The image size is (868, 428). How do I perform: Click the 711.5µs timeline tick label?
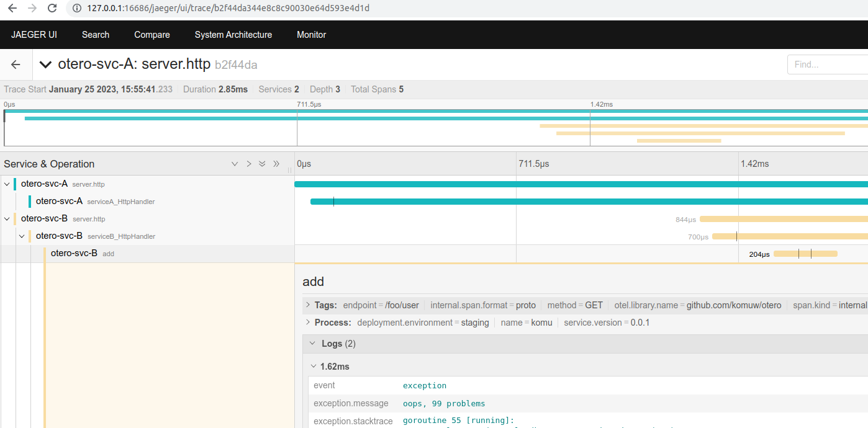click(534, 164)
